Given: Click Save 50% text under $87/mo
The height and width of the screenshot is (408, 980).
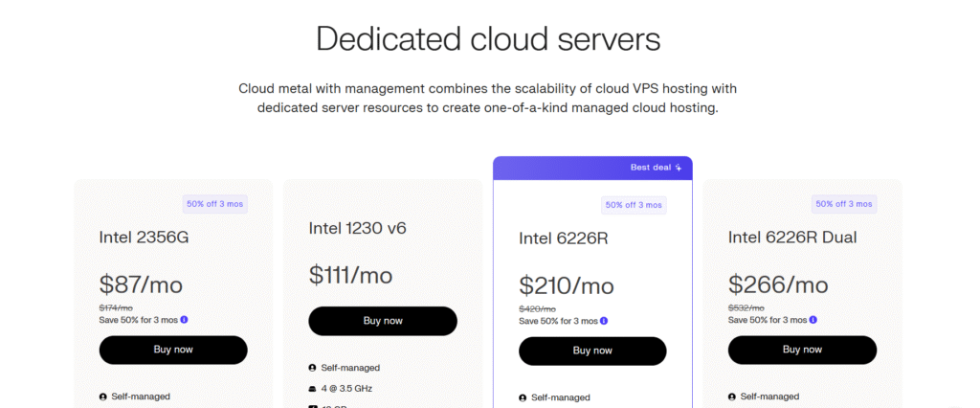Looking at the screenshot, I should coord(138,320).
